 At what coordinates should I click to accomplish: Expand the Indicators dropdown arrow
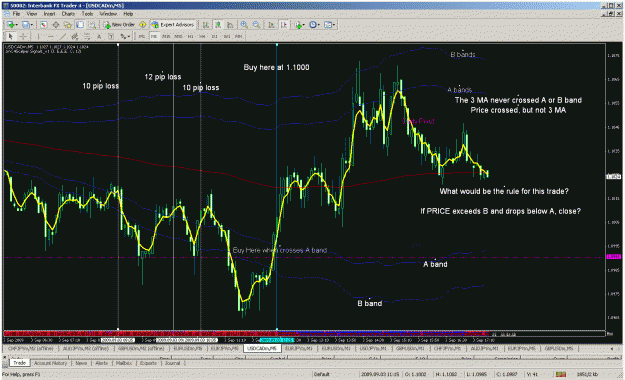click(x=304, y=25)
